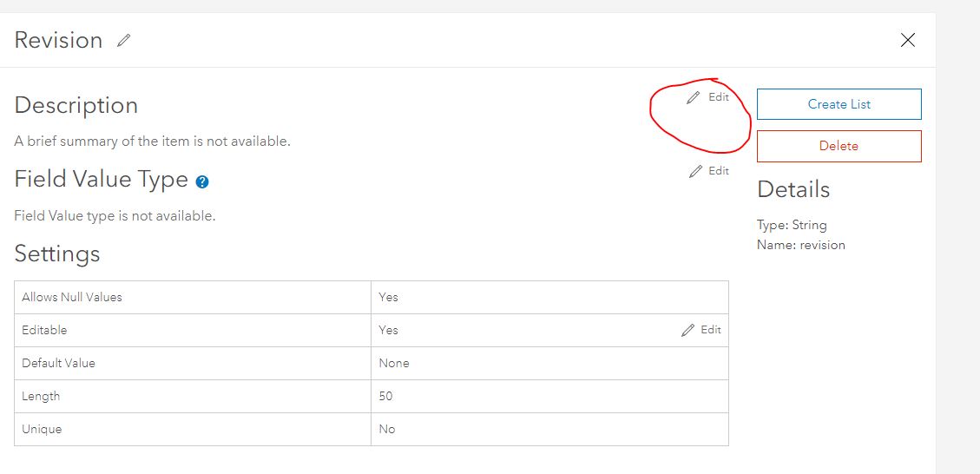This screenshot has height=474, width=980.
Task: Select the Allows Null Values row label
Action: 72,297
